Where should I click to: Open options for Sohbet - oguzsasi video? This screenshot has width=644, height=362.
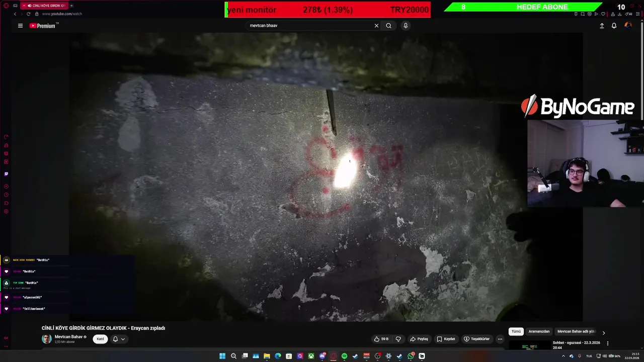pyautogui.click(x=607, y=343)
